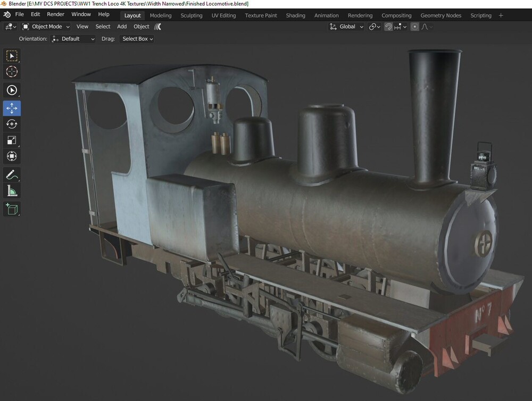Select the Move tool
Image resolution: width=532 pixels, height=401 pixels.
[x=12, y=108]
